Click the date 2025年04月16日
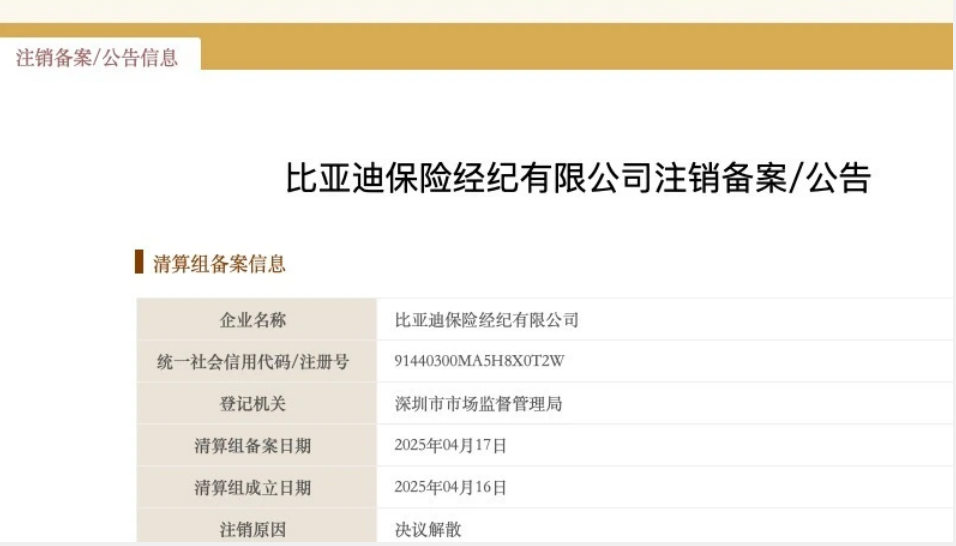 451,488
